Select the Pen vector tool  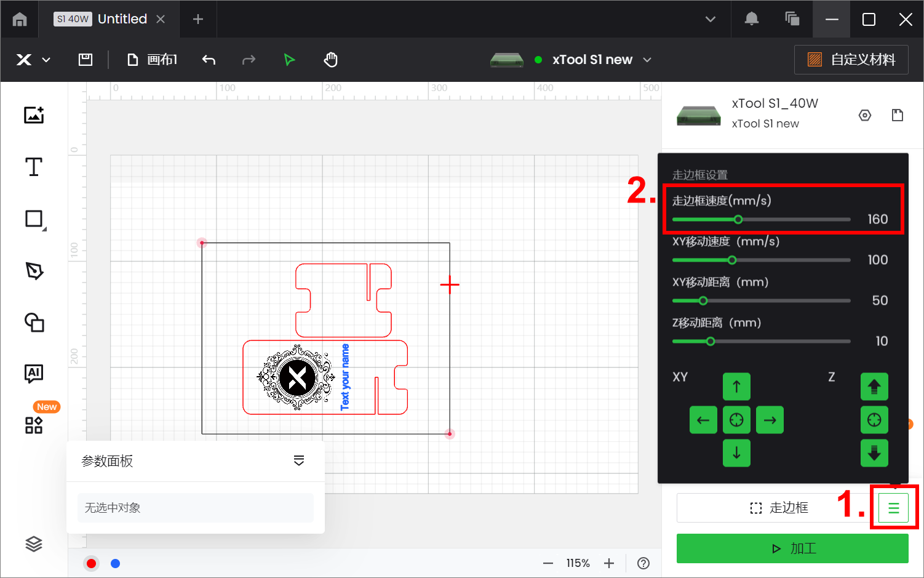(34, 271)
